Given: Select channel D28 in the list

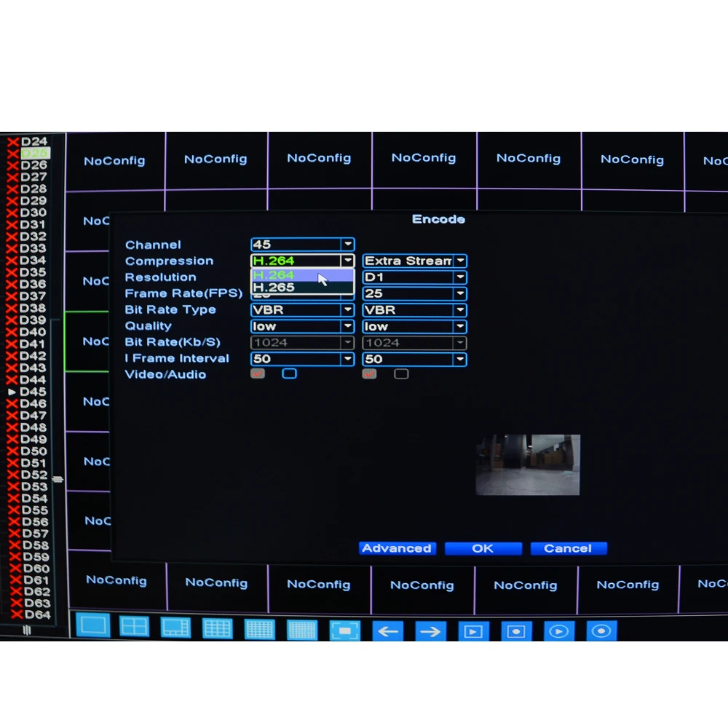Looking at the screenshot, I should 33,189.
